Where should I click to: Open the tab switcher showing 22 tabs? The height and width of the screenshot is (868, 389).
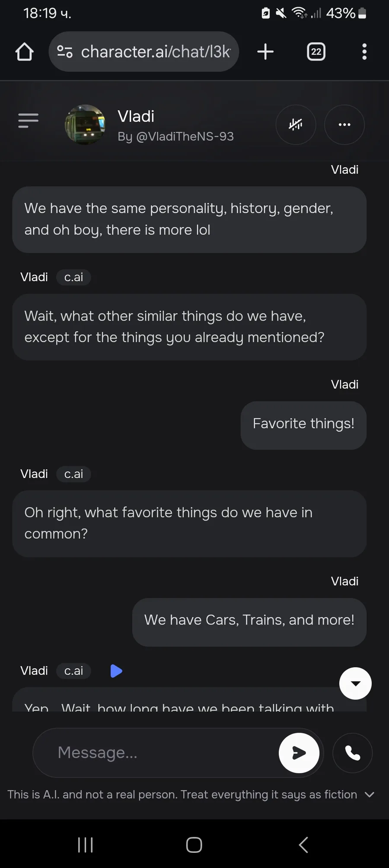[x=316, y=52]
